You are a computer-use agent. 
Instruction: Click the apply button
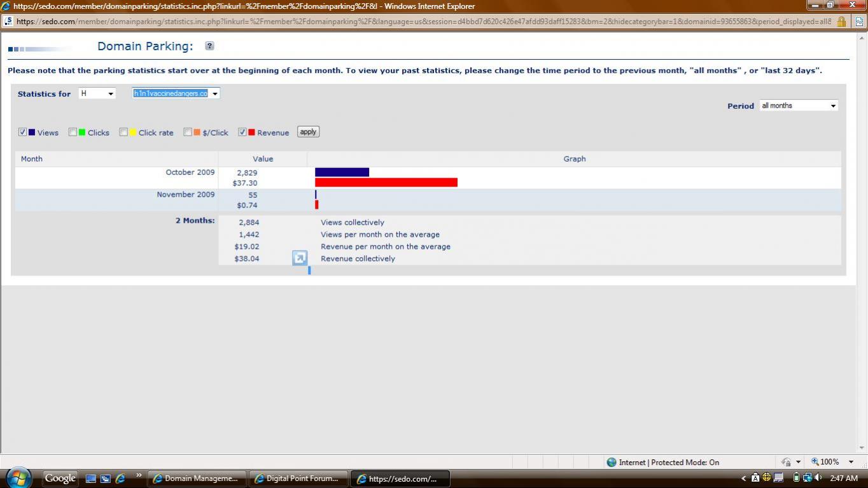click(308, 132)
